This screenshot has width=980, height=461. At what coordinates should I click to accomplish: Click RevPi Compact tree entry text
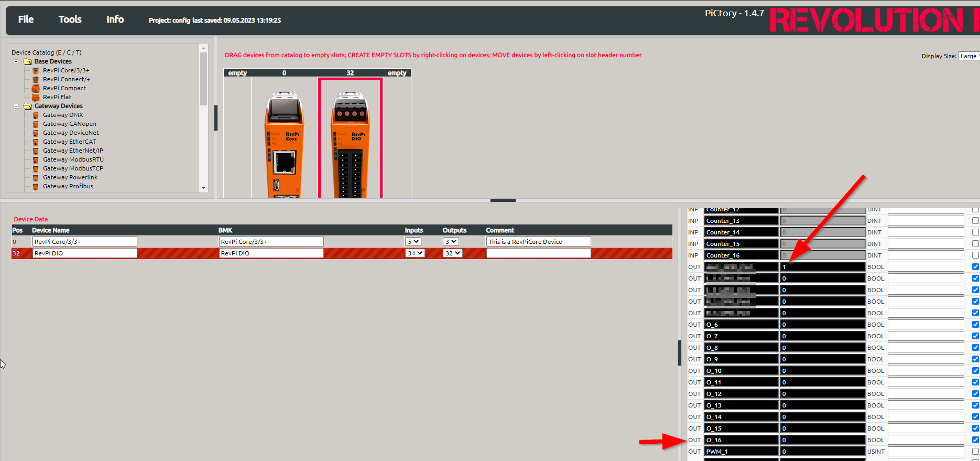(x=64, y=88)
